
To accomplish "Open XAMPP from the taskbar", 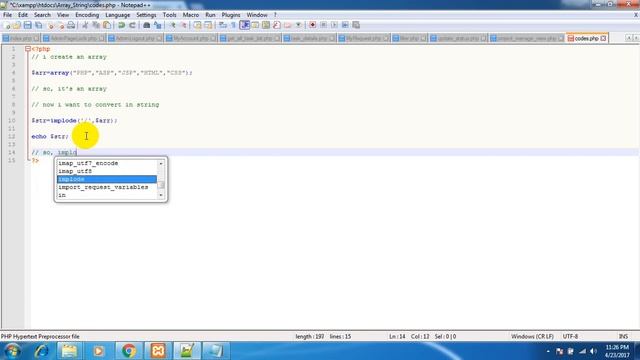I will coord(158,351).
